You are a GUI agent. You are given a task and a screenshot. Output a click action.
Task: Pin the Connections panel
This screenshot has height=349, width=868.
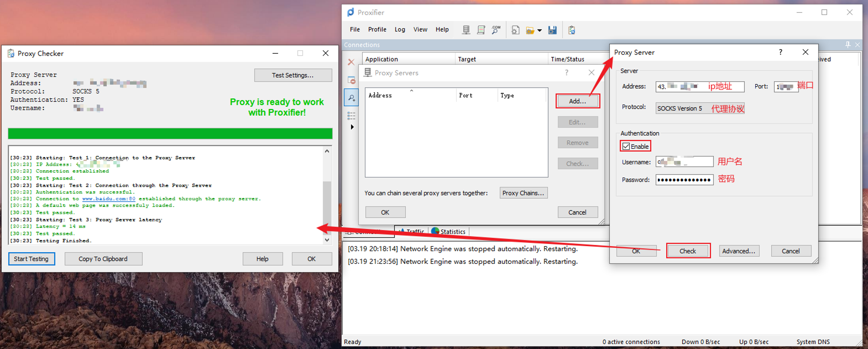tap(848, 45)
